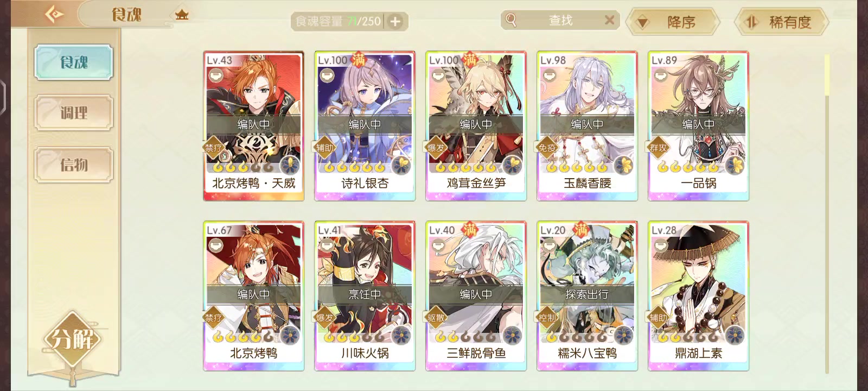Select the 玉麟香腰 card
Screen dimensions: 868x391
pos(588,126)
